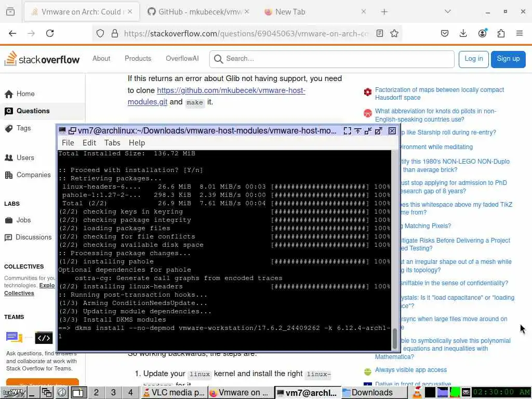Bookmark this page with the star
Screen dimensions: 532x399
pos(394,33)
